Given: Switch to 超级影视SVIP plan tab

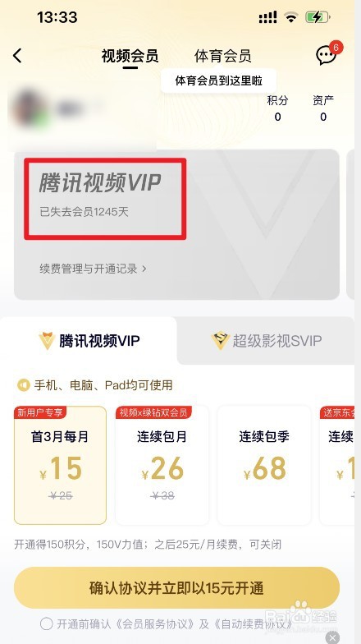Looking at the screenshot, I should (266, 341).
